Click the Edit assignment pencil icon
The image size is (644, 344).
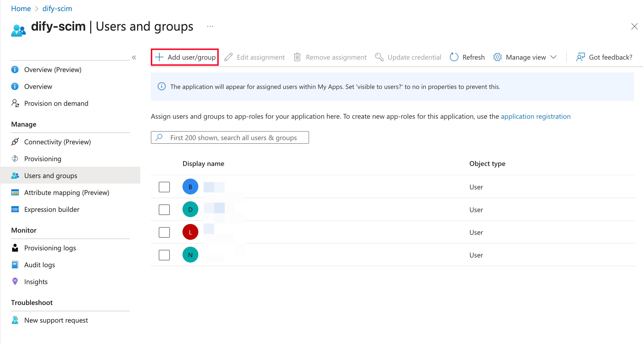tap(228, 57)
